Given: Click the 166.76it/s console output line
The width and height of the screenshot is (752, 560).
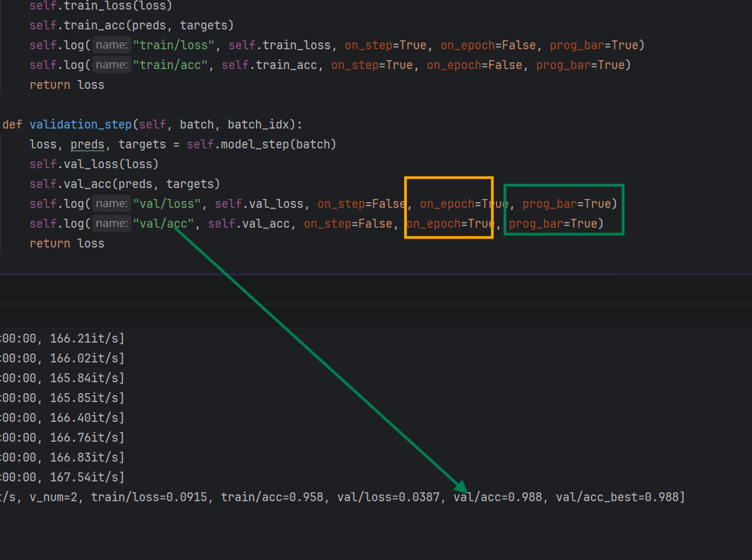Looking at the screenshot, I should [x=62, y=438].
